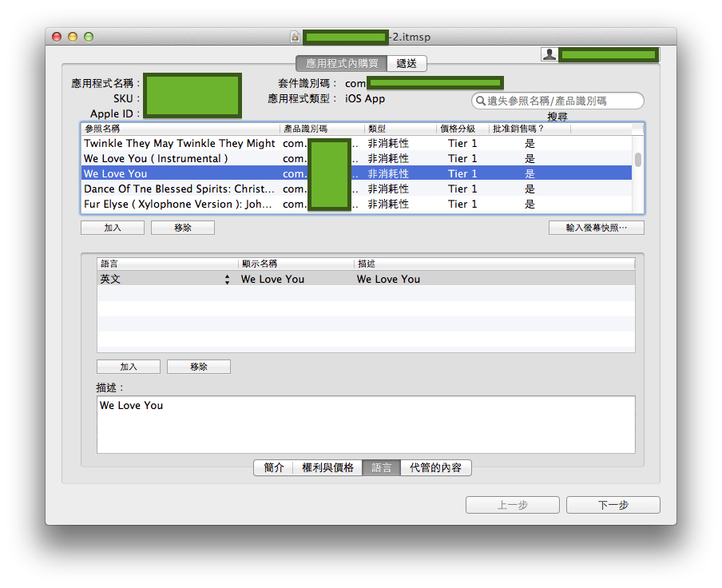Click 移除 button under the language table
This screenshot has width=722, height=588.
199,367
